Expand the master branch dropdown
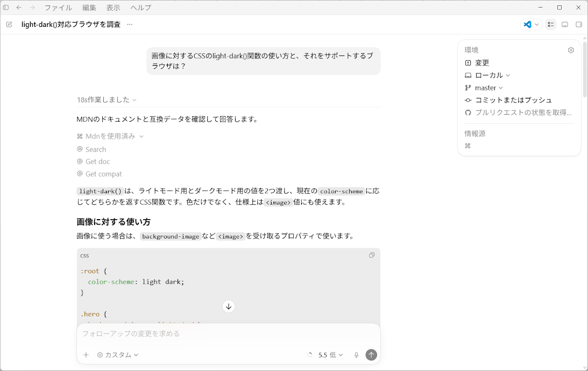588x371 pixels. pyautogui.click(x=484, y=87)
